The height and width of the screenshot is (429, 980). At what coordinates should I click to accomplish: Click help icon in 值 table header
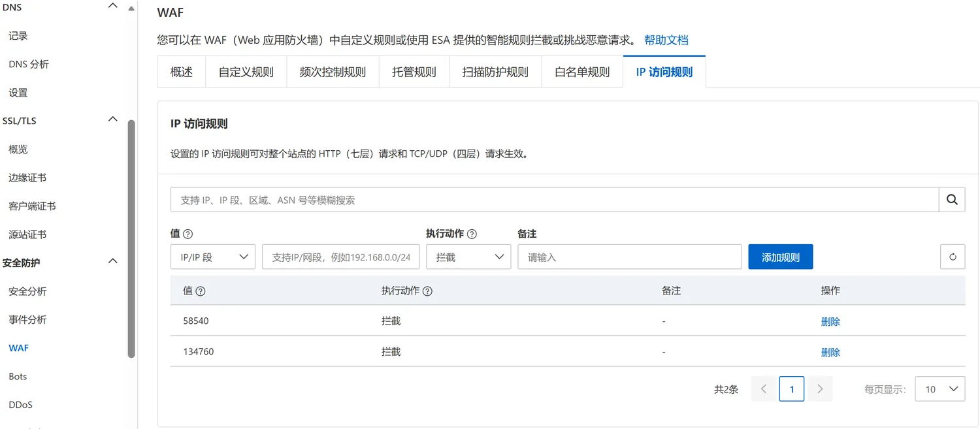(x=201, y=291)
